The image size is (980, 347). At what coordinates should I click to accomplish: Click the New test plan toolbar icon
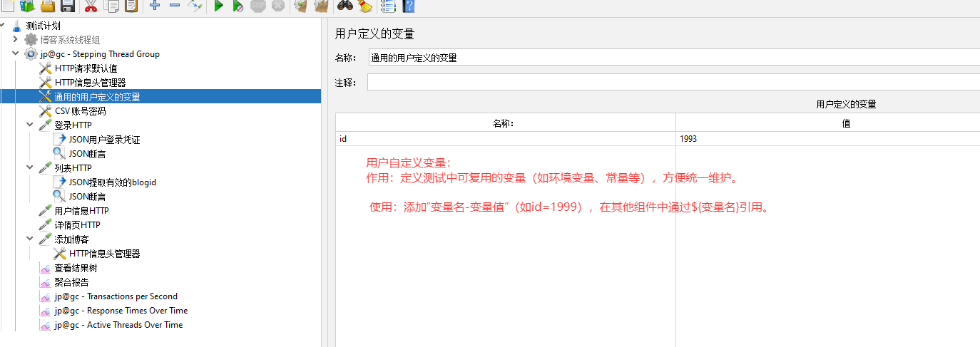[8, 6]
